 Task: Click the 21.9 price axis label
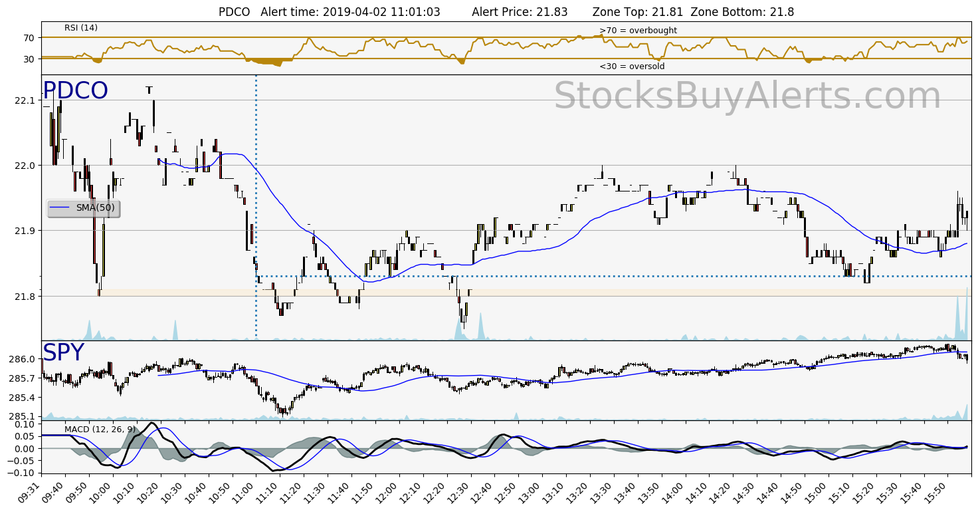point(25,231)
